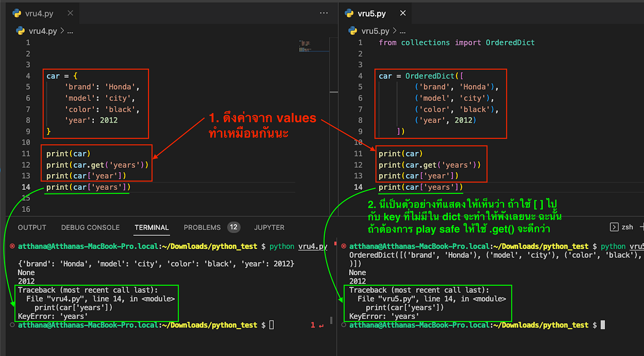Screen dimensions: 644x356
Task: Click line number 14 in vru4.py
Action: click(x=26, y=187)
